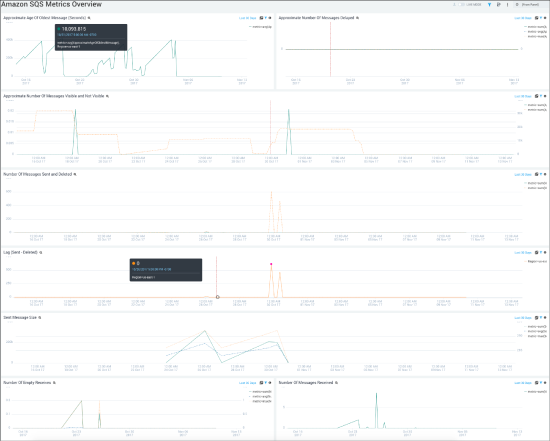This screenshot has width=550, height=441.
Task: Toggle metric=max legend in Messages Delayed panel
Action: click(536, 36)
